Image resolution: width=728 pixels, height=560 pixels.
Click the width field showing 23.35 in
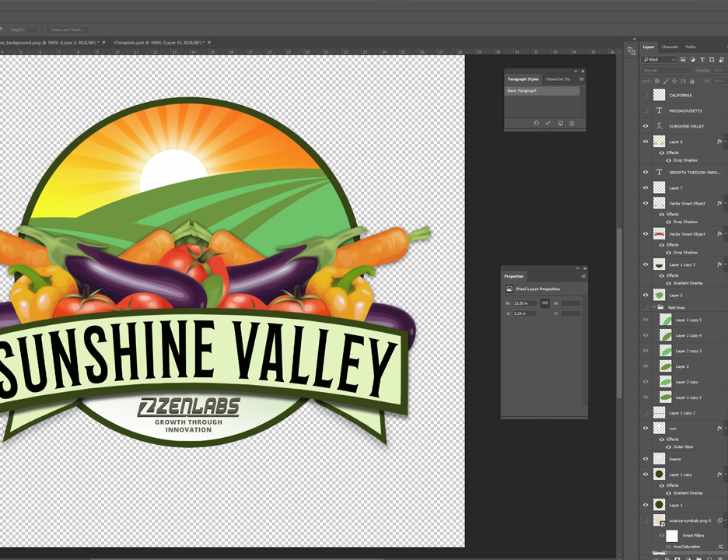point(525,303)
